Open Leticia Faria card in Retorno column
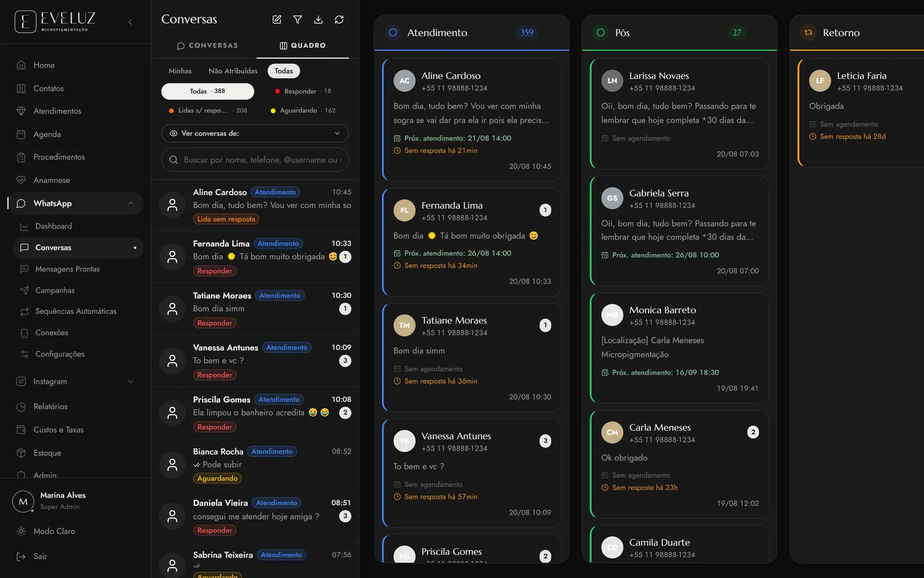 861,113
